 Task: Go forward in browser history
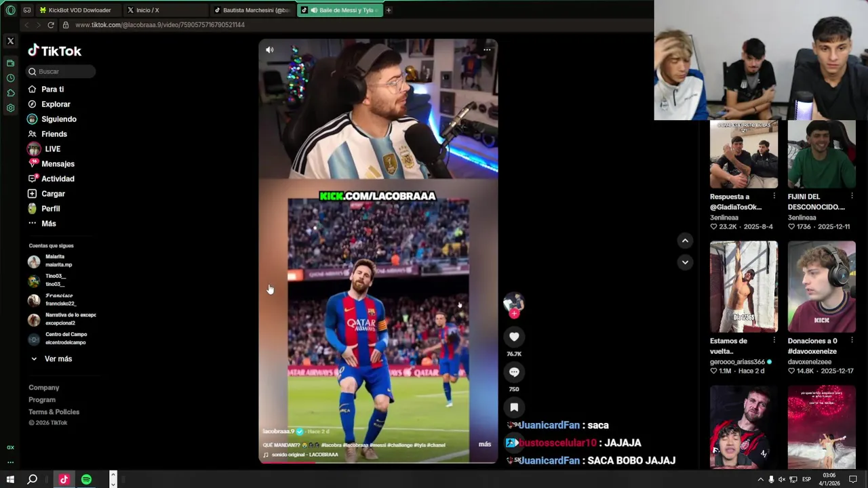click(x=38, y=25)
